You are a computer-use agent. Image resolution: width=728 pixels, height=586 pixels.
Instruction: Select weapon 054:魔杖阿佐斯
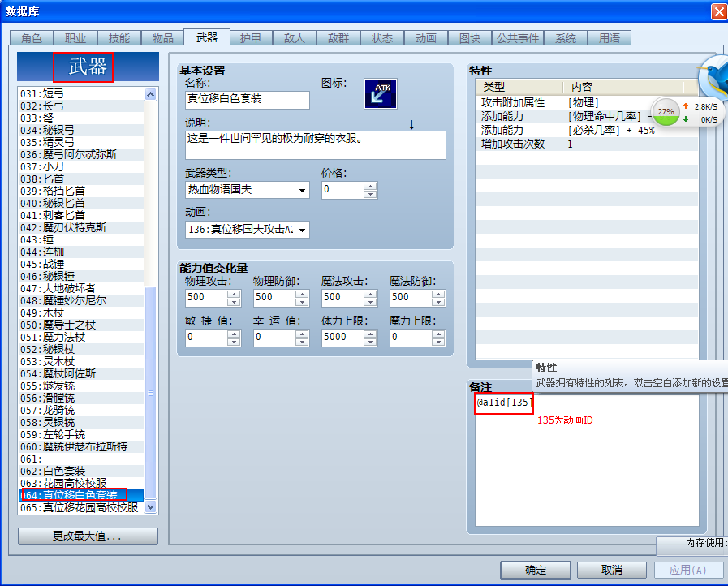click(x=81, y=374)
